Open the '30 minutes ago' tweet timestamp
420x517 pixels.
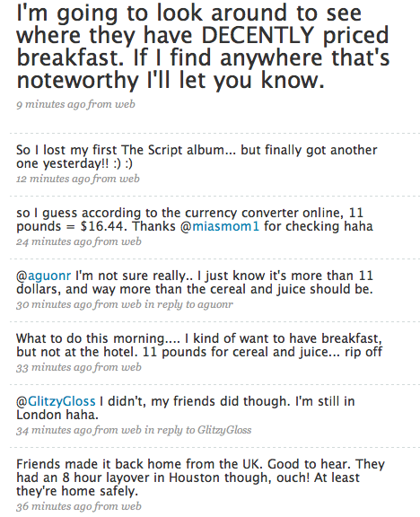(55, 304)
